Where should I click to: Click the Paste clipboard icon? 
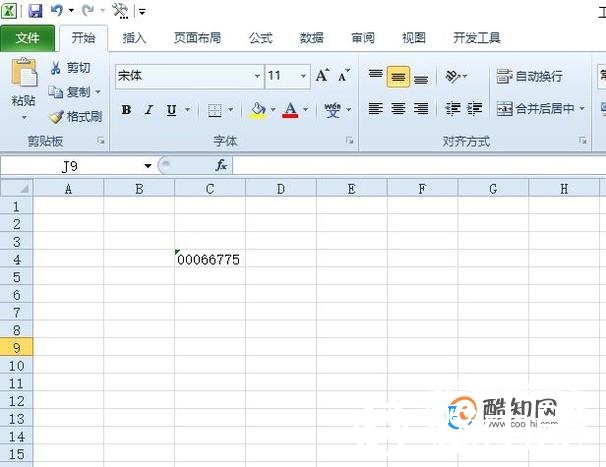click(24, 72)
